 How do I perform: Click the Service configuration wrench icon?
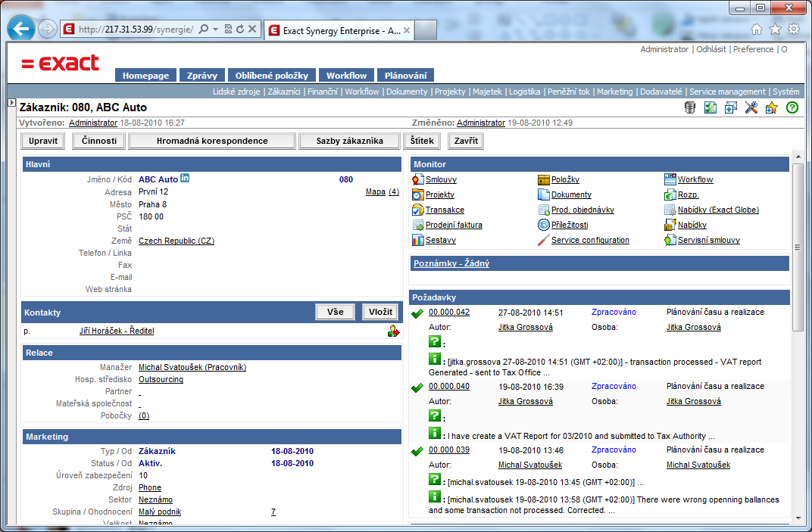pyautogui.click(x=543, y=240)
